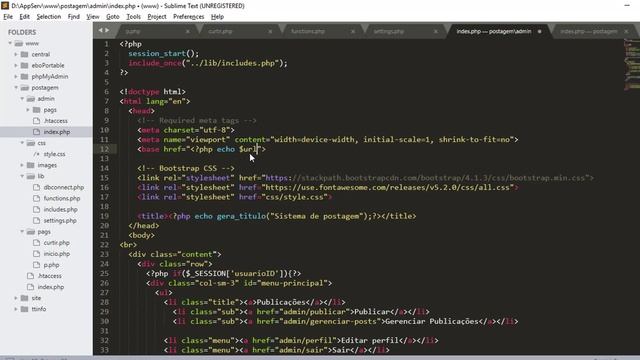The width and height of the screenshot is (640, 360).
Task: Open the Find menu
Action: [x=74, y=17]
